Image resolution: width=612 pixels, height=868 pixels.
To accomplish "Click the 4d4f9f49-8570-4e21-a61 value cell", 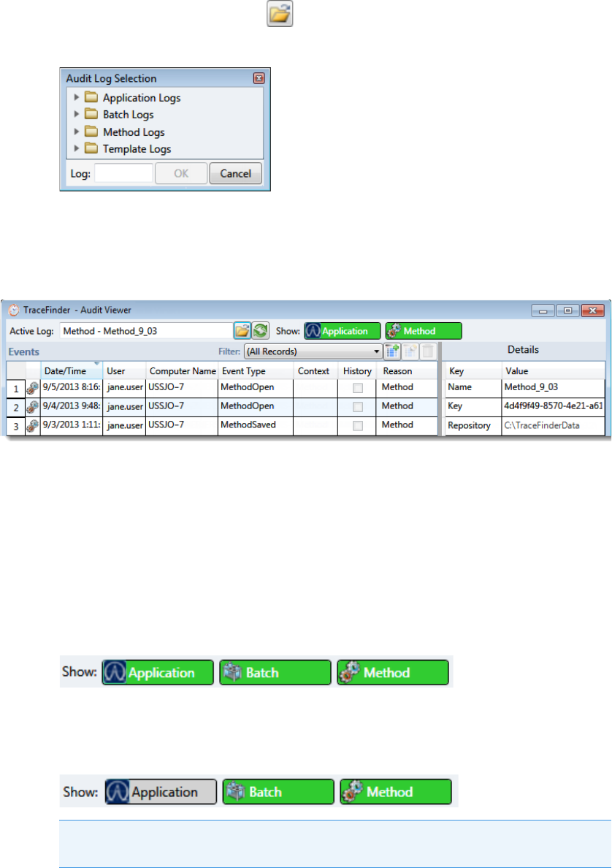I will click(x=554, y=406).
